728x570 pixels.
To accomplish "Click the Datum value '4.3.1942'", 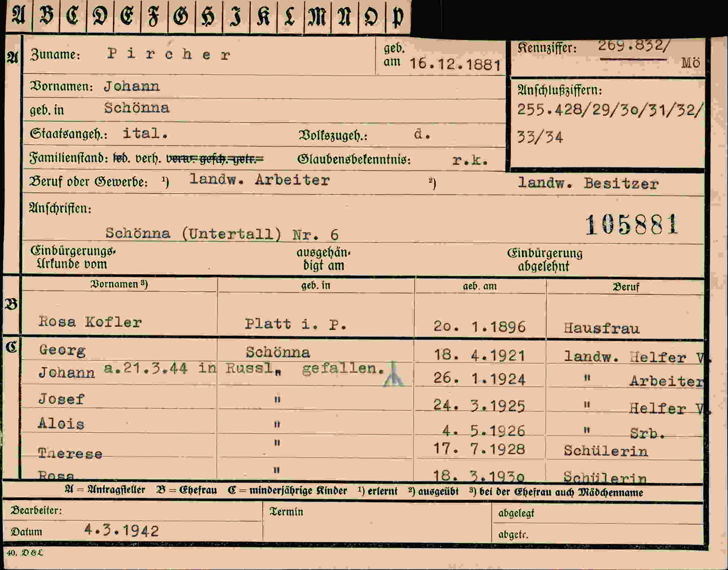I will (121, 530).
